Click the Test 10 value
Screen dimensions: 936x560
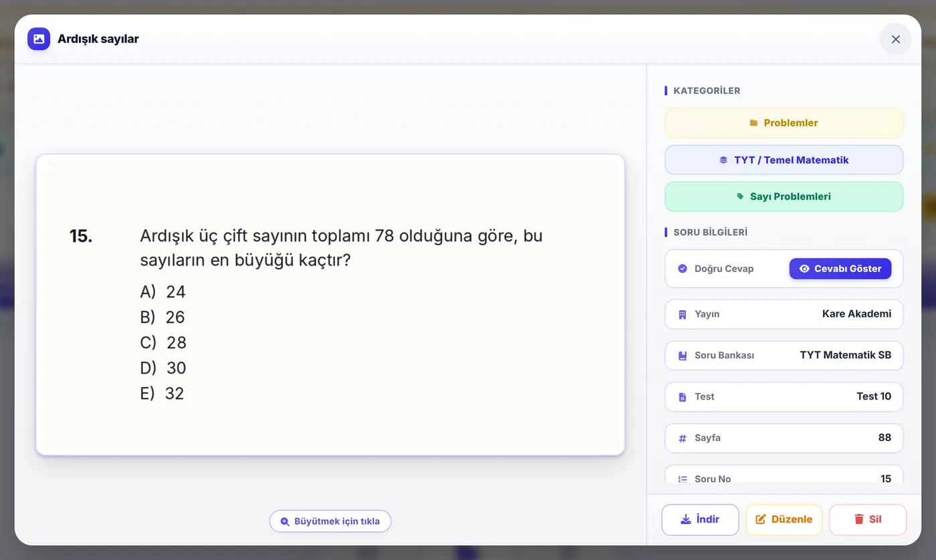[x=874, y=397]
